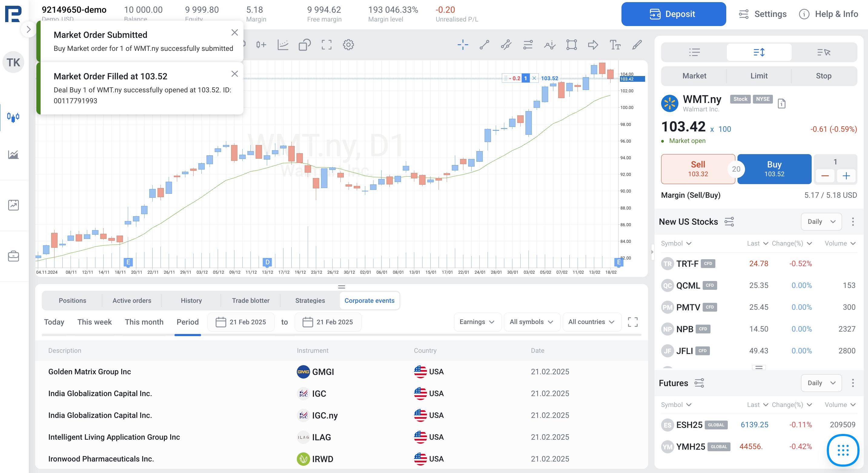The width and height of the screenshot is (868, 473).
Task: Select the This week period filter
Action: [94, 322]
